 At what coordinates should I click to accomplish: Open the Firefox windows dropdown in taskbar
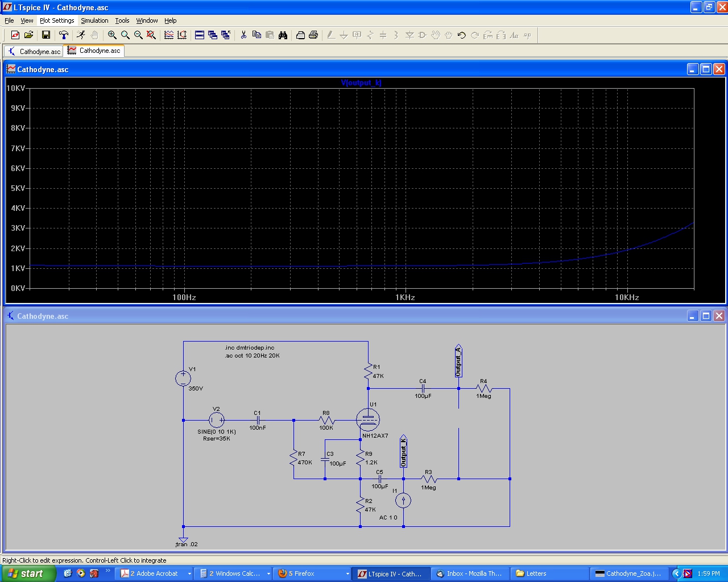(348, 573)
